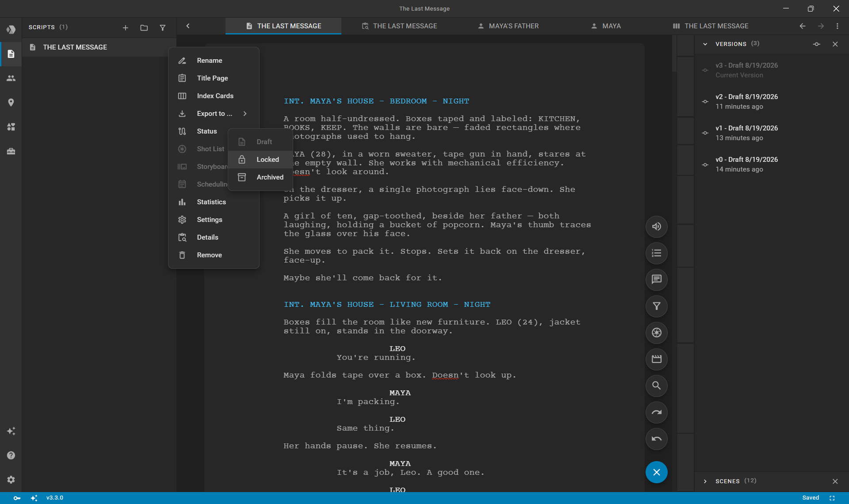Click the shot list aperture floating button
The image size is (849, 504).
(657, 333)
